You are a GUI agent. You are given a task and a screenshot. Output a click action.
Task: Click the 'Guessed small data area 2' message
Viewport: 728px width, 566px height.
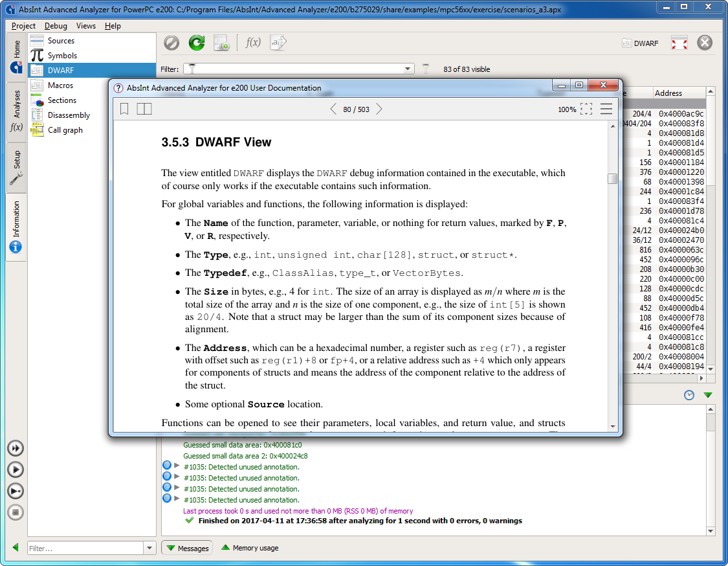click(245, 456)
